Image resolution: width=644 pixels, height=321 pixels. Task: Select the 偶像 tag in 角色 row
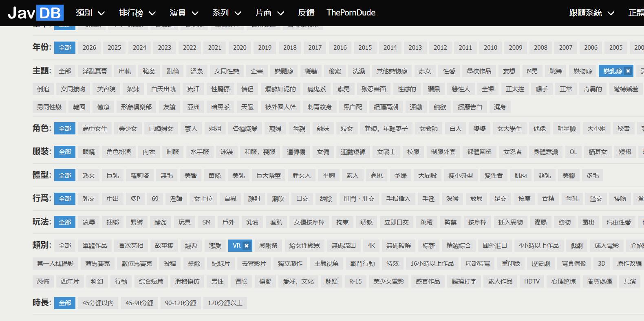tap(540, 129)
